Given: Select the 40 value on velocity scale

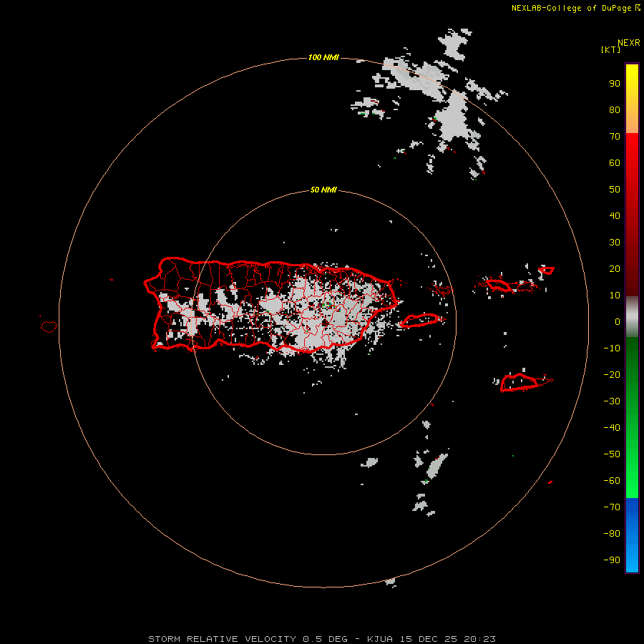Looking at the screenshot, I should pos(615,216).
